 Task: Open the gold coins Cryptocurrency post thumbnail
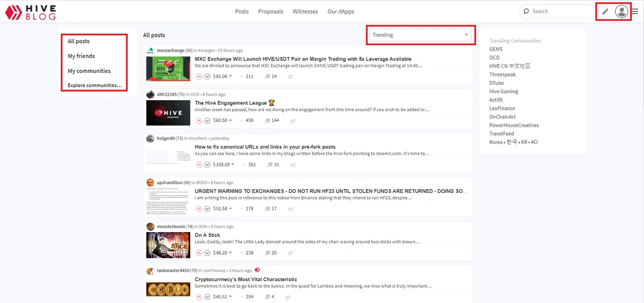click(x=169, y=289)
